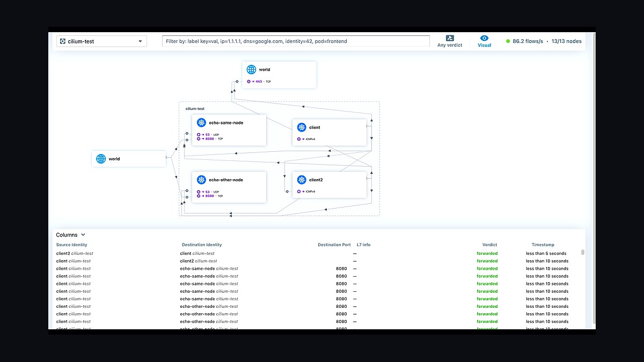
Task: Click the namespace icon beside cilium-test selector
Action: tap(63, 41)
